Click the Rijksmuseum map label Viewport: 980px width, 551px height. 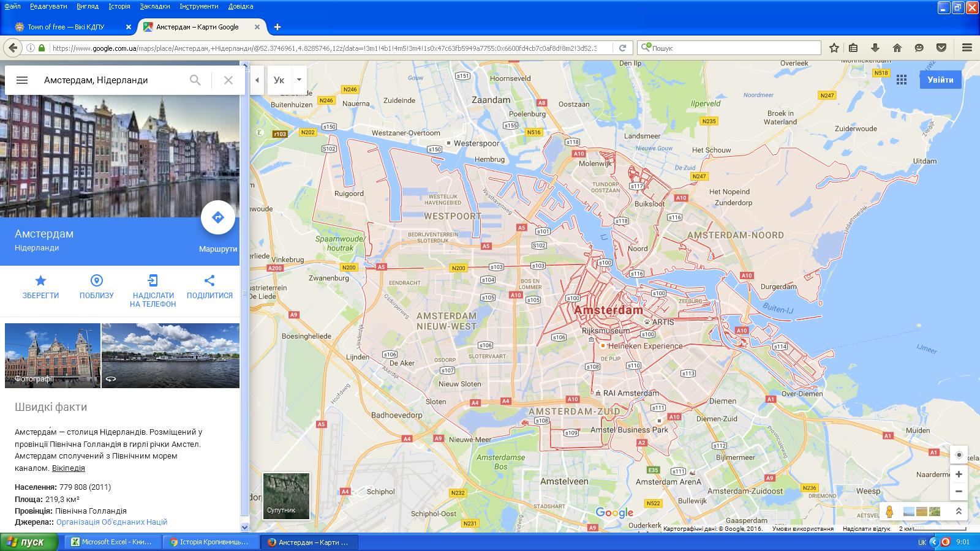[x=605, y=331]
